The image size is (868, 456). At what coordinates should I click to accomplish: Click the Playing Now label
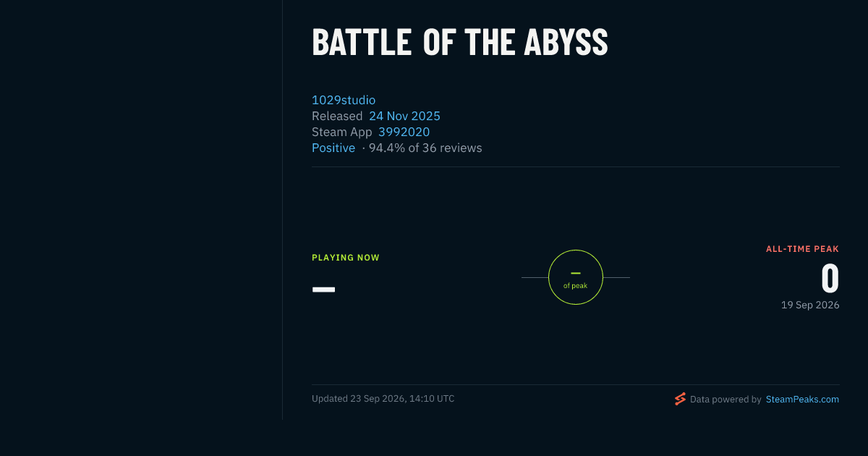tap(346, 258)
